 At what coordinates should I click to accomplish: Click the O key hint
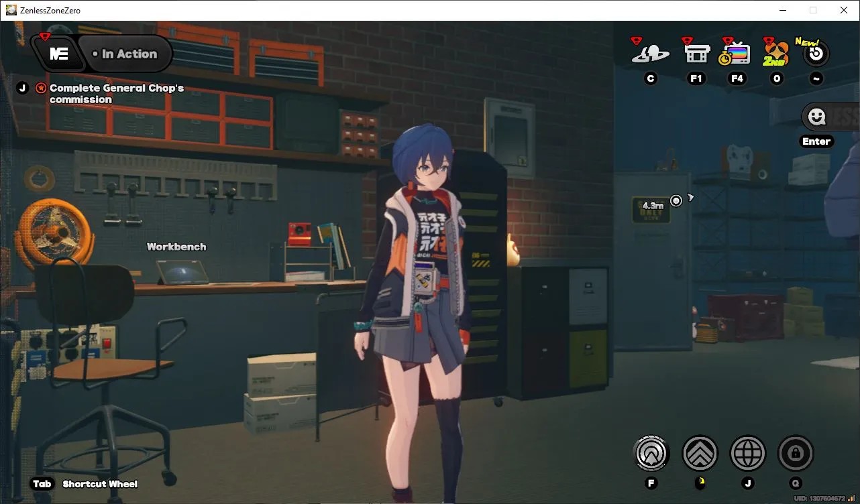pos(777,78)
